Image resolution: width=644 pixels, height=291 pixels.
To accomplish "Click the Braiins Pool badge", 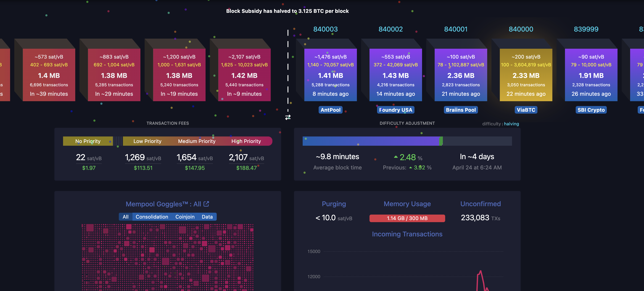I will pos(461,110).
